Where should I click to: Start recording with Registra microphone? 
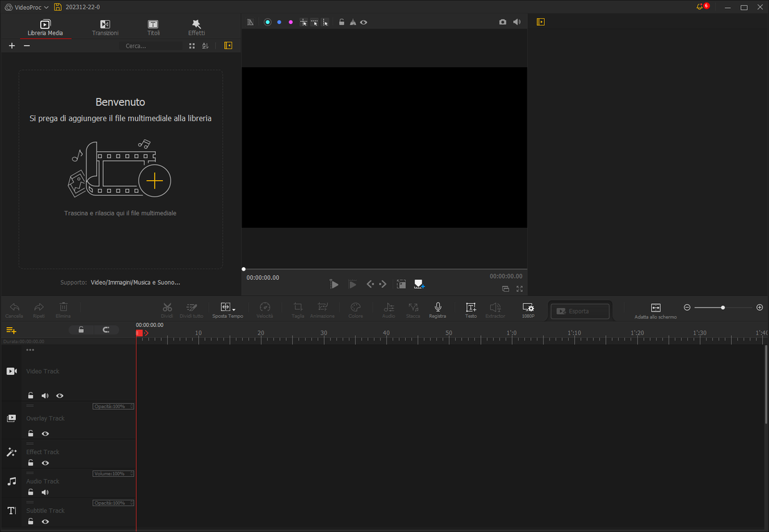coord(438,311)
